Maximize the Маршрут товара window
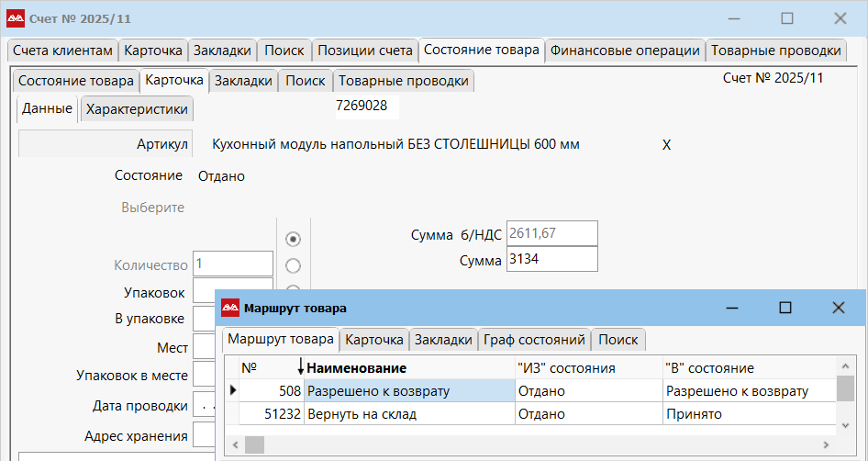This screenshot has width=868, height=461. [x=785, y=308]
